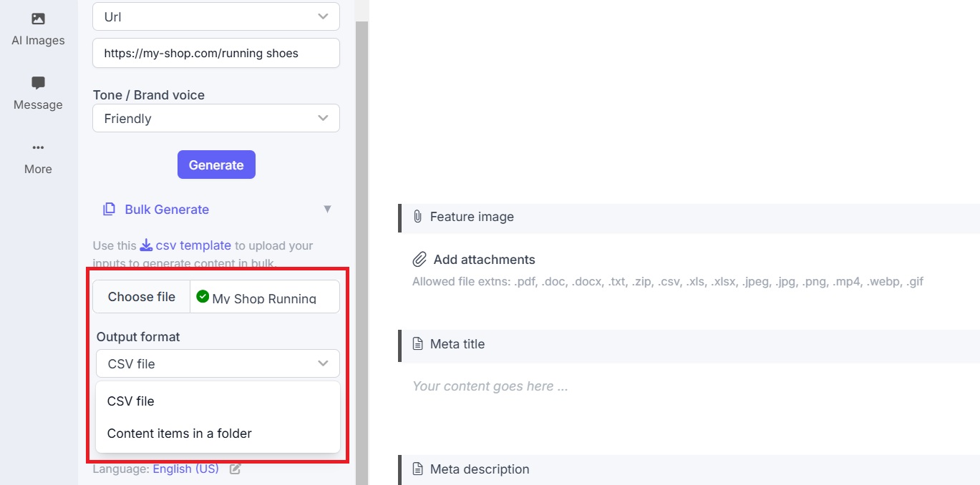Select the CSV file option in list
This screenshot has width=980, height=485.
(x=218, y=401)
